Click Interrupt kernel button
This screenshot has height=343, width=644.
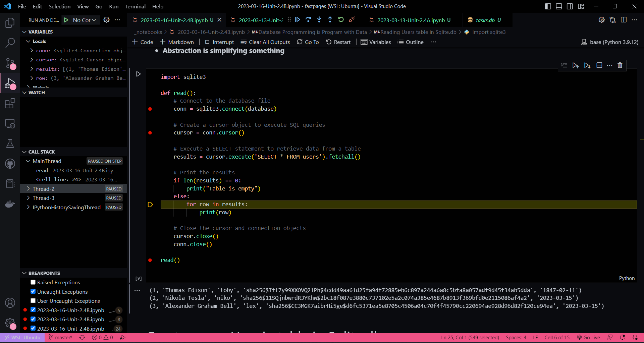219,42
